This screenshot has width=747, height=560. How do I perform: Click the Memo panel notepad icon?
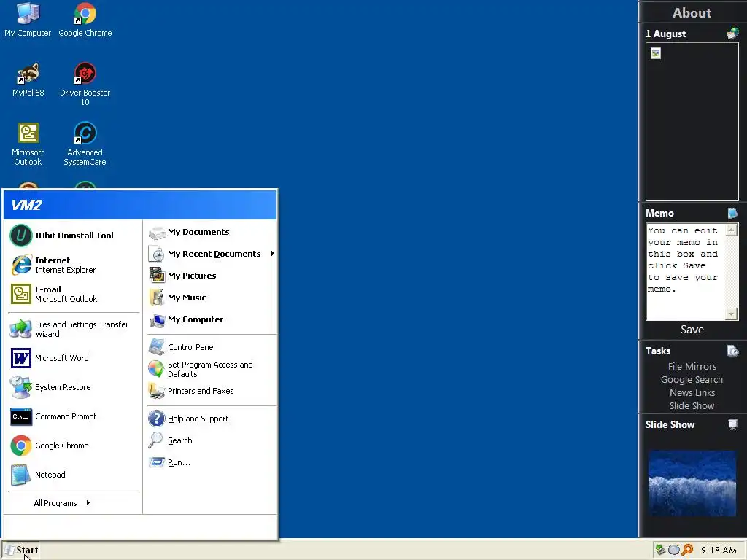point(732,213)
